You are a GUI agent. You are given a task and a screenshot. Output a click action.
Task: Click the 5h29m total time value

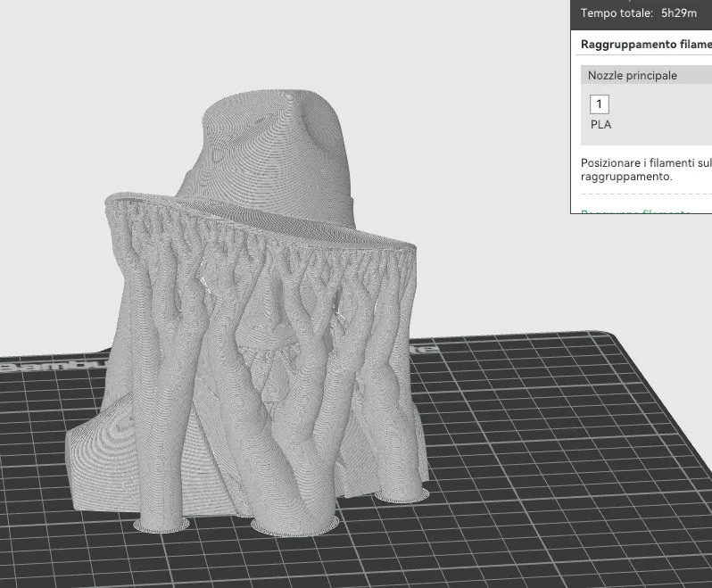pos(679,12)
